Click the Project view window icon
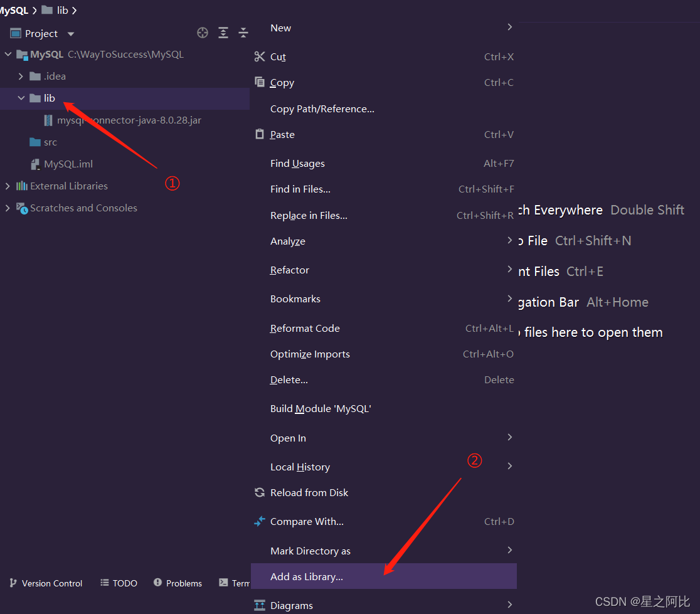 16,33
